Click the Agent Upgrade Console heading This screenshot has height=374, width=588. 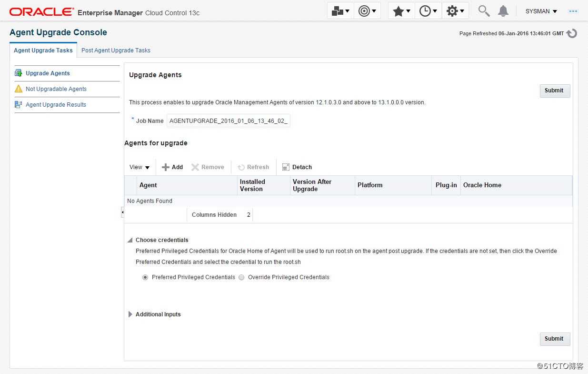point(58,32)
